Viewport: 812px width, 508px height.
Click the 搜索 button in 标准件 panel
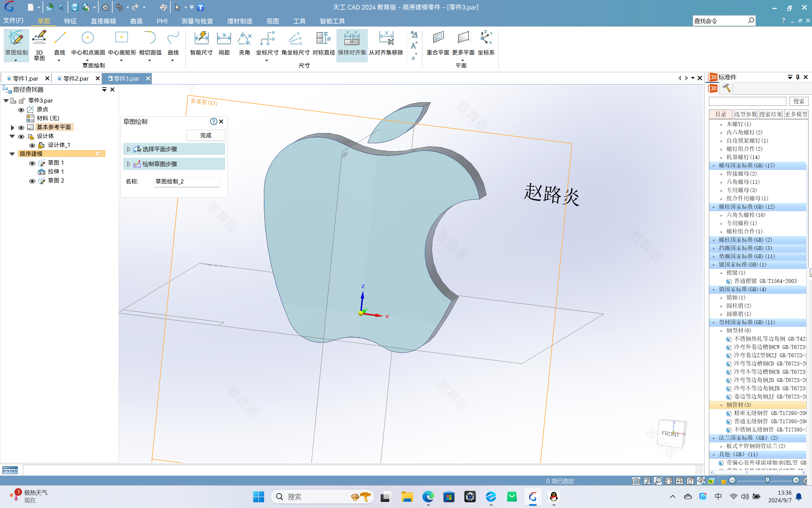pos(799,101)
